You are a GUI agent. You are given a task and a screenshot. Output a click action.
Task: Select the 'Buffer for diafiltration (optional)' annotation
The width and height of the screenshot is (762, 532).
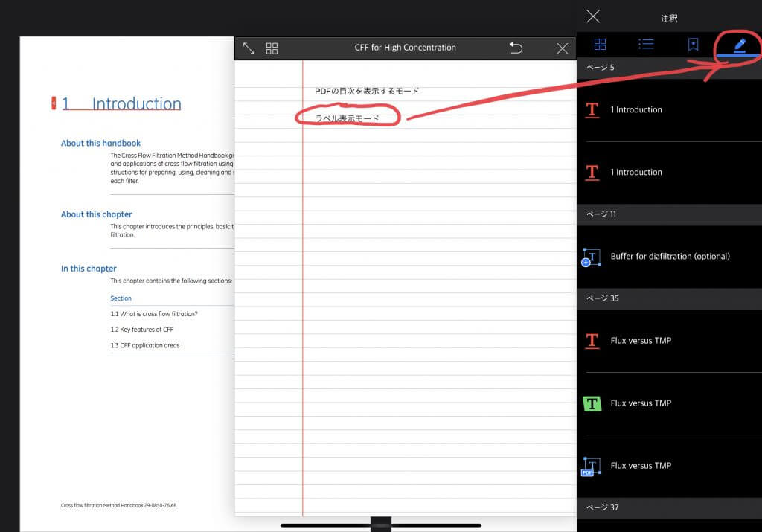669,257
